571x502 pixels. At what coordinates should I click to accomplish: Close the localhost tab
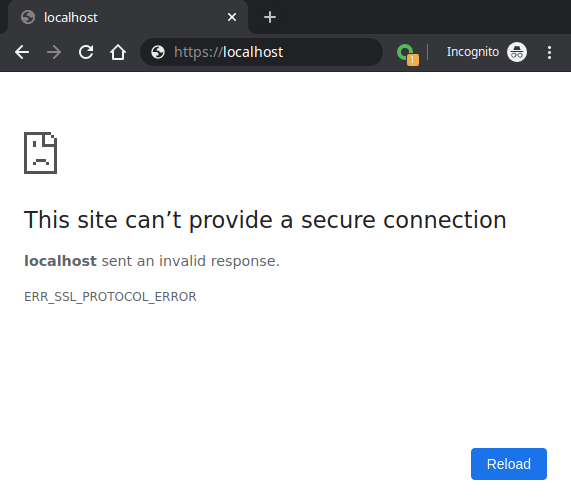click(232, 17)
